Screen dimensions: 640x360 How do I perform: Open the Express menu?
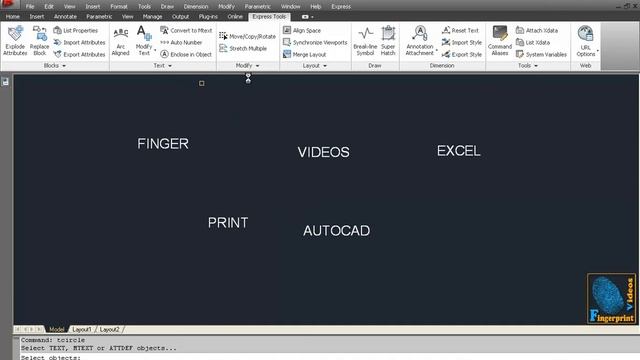(341, 7)
